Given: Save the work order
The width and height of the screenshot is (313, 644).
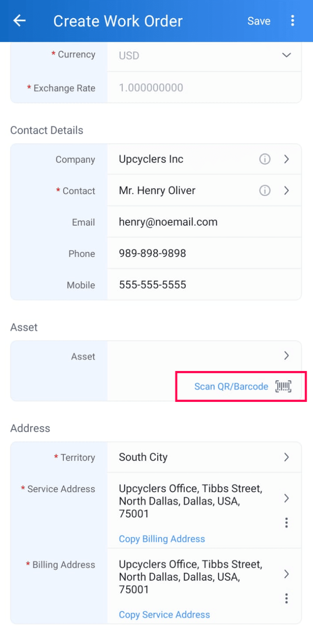Looking at the screenshot, I should point(259,21).
